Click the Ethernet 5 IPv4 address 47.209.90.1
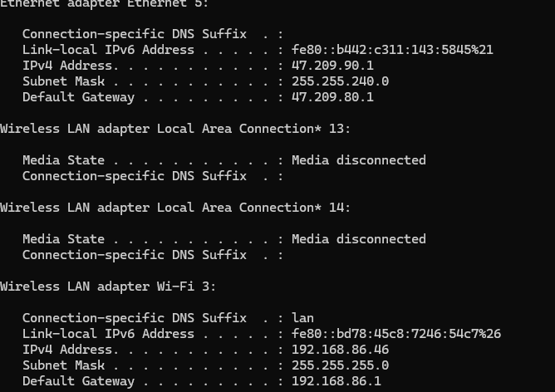Image resolution: width=555 pixels, height=392 pixels. (332, 66)
